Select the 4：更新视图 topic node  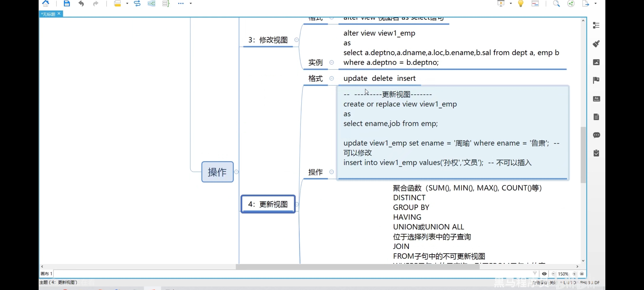point(268,204)
